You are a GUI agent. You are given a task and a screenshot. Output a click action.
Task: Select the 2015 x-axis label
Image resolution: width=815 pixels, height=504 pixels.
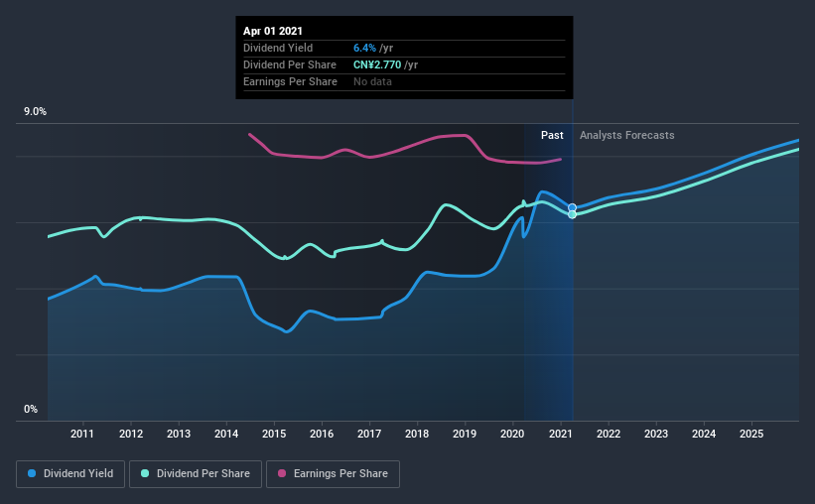pyautogui.click(x=274, y=434)
